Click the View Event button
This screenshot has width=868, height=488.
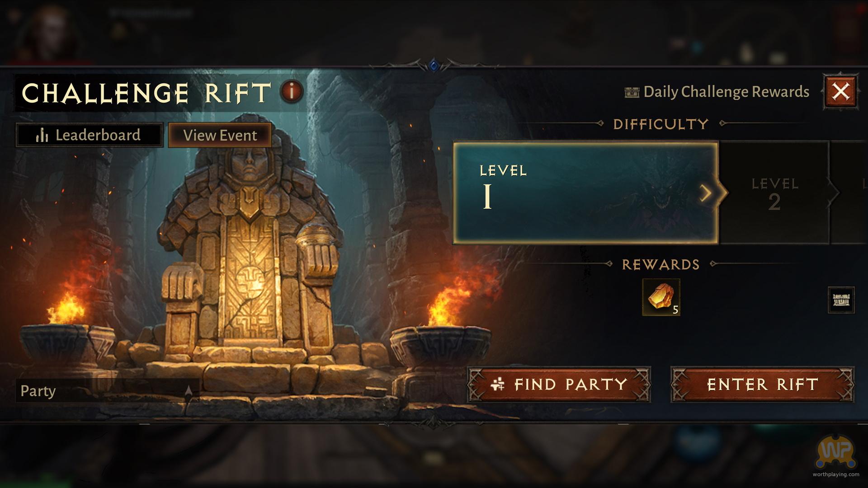[220, 135]
